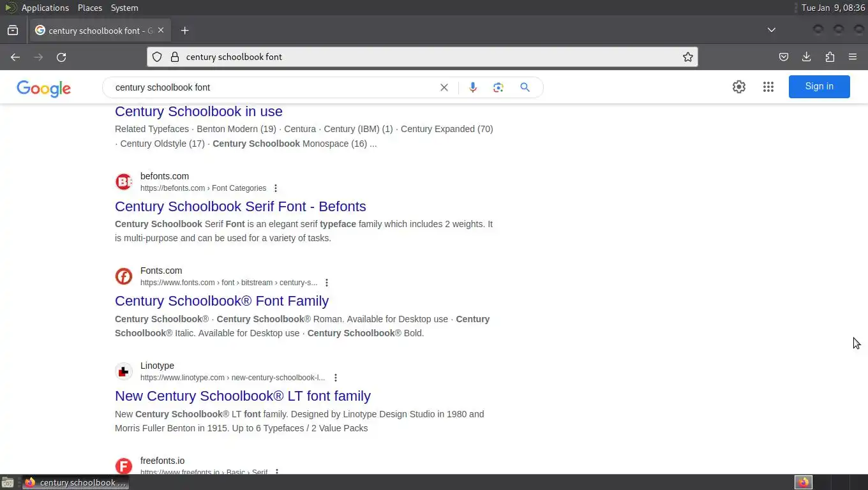Screen dimensions: 868x490
Task: Open Century Schoolbook Serif Font - Befonts
Action: point(240,206)
